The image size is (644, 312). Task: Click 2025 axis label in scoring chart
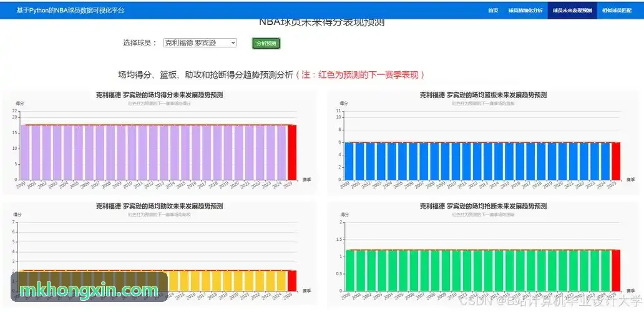pos(288,185)
